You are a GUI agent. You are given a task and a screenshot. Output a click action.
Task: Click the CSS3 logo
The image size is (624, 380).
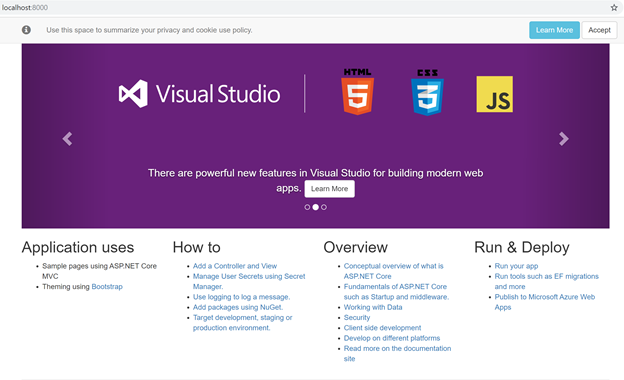[x=427, y=92]
